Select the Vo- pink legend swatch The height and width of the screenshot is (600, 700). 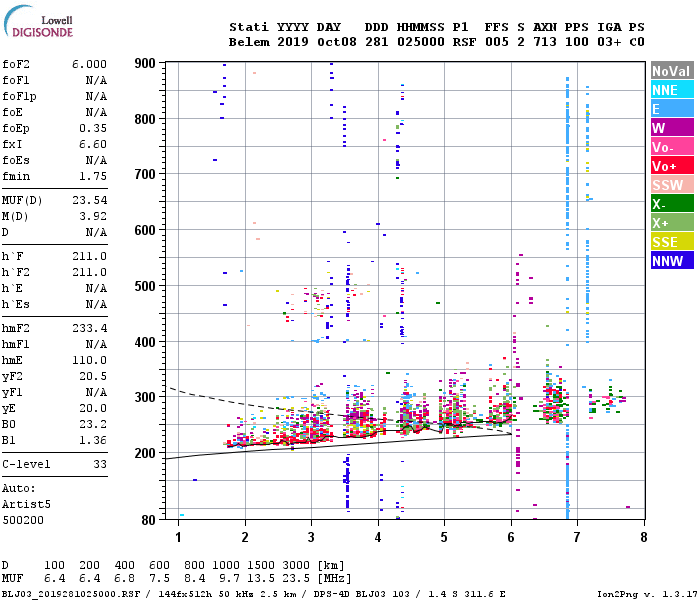(x=672, y=147)
